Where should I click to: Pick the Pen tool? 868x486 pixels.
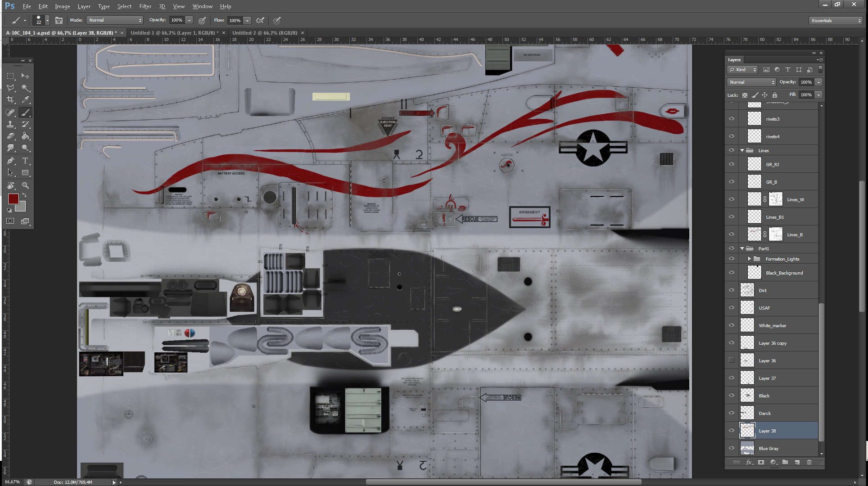pyautogui.click(x=10, y=161)
